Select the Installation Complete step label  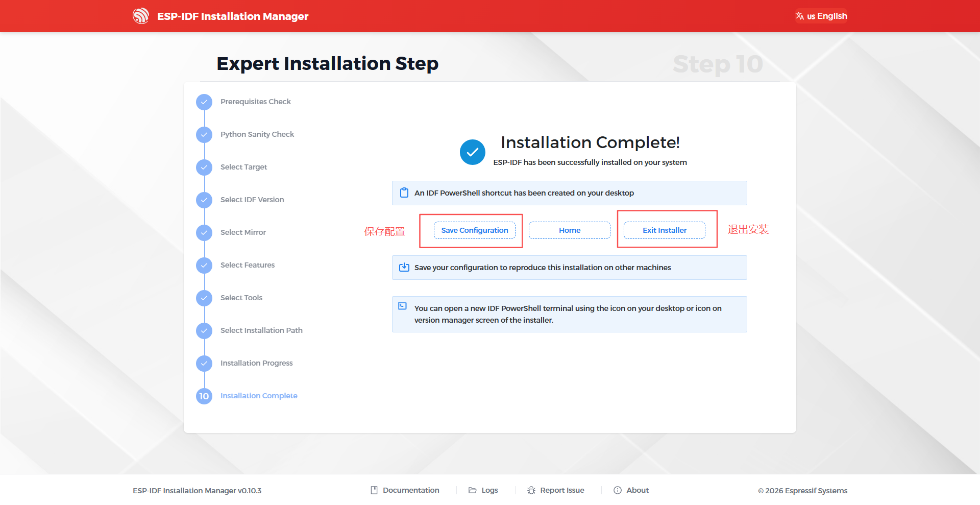pyautogui.click(x=259, y=396)
